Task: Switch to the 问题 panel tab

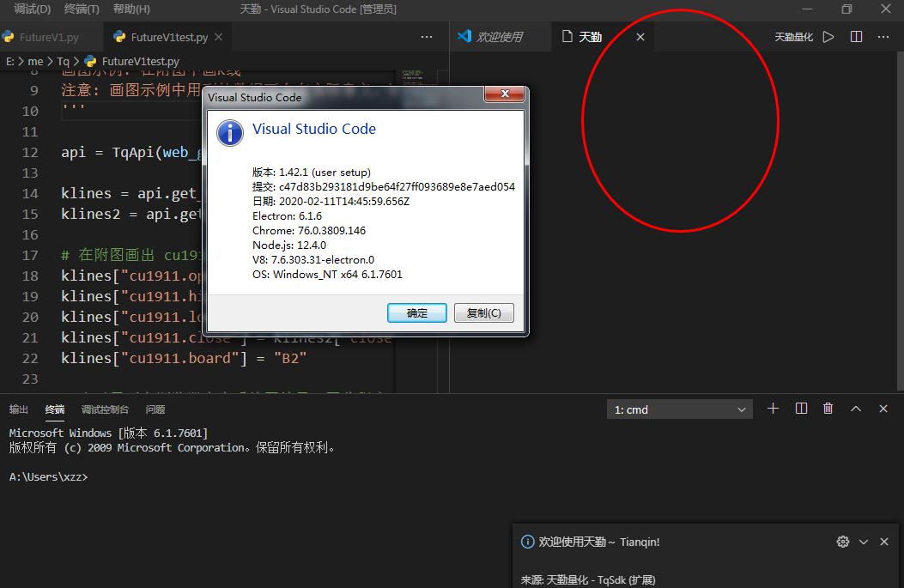Action: point(155,409)
